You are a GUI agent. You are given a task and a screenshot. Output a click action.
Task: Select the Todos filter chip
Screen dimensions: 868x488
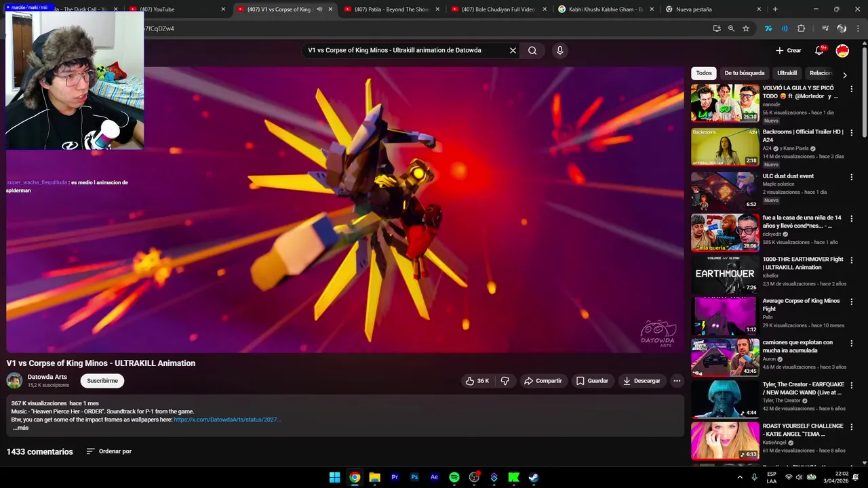point(704,73)
